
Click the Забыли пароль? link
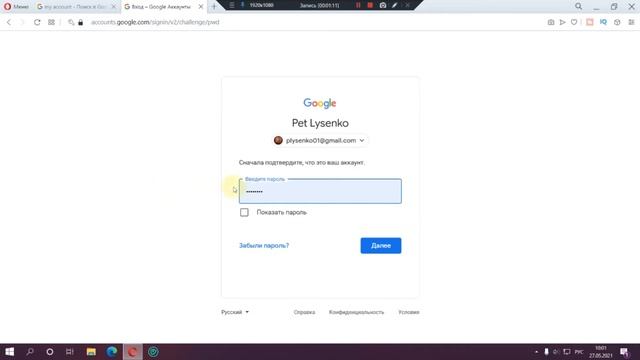(264, 245)
